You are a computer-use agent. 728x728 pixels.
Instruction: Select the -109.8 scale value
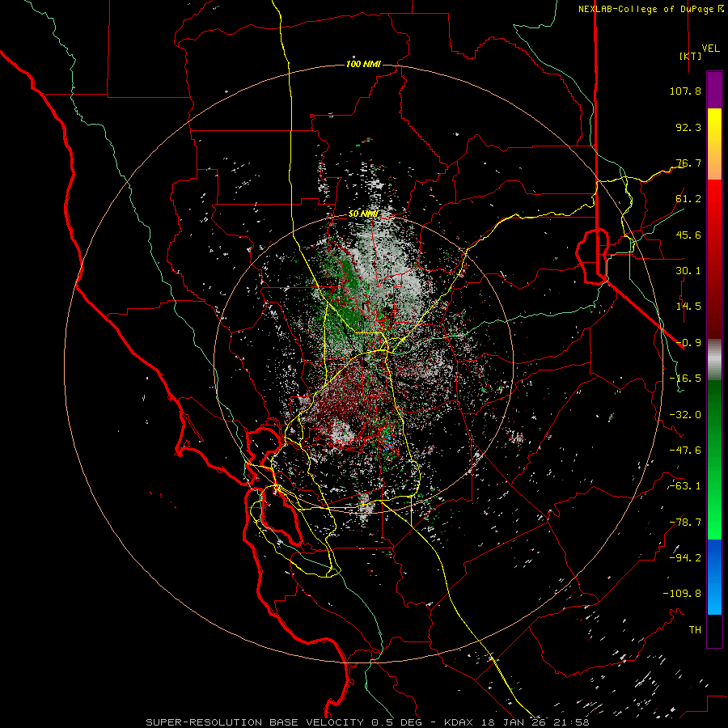(x=682, y=594)
